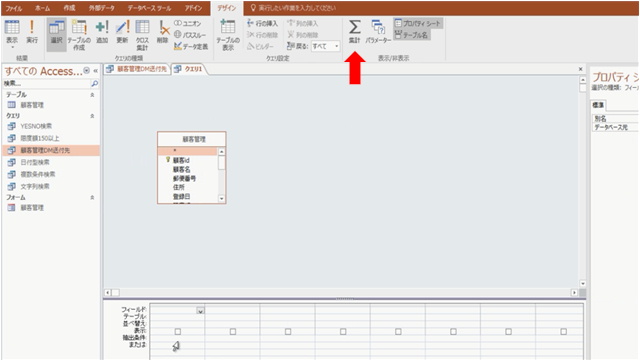Image resolution: width=640 pixels, height=360 pixels.
Task: Select the クエリ1 document tab
Action: tap(189, 69)
